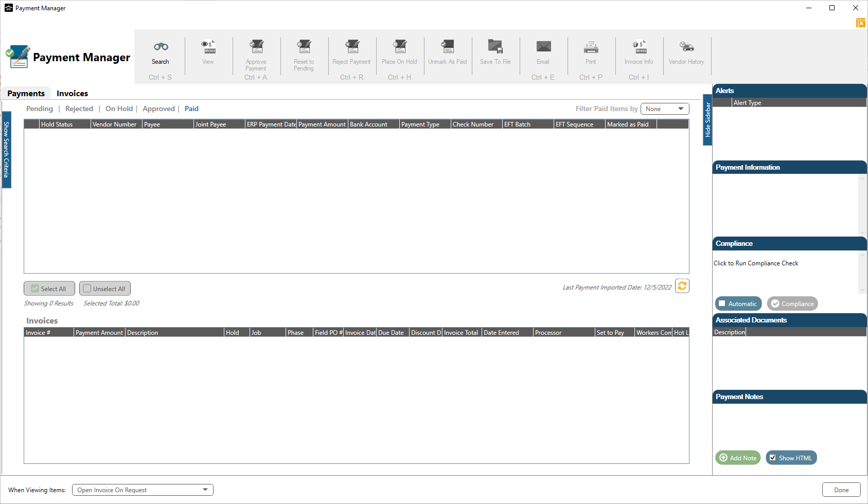Sort invoices by Invoice # column

click(49, 333)
